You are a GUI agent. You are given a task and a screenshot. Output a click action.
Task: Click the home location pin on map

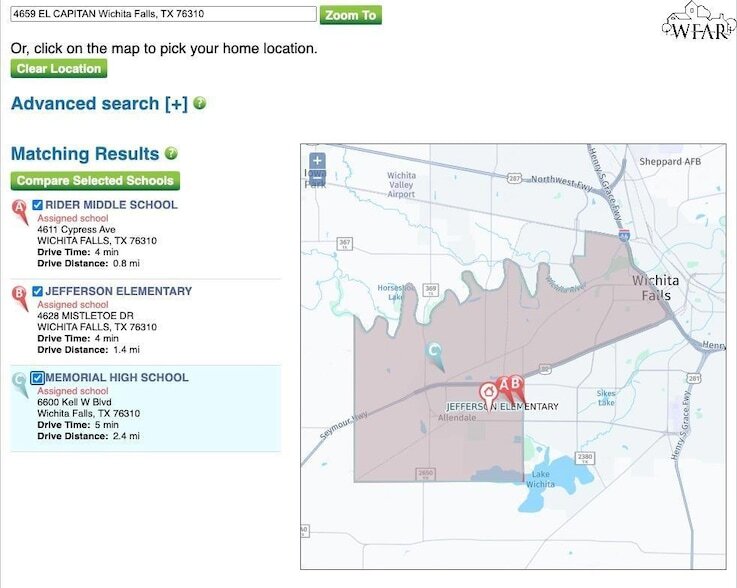tap(488, 396)
